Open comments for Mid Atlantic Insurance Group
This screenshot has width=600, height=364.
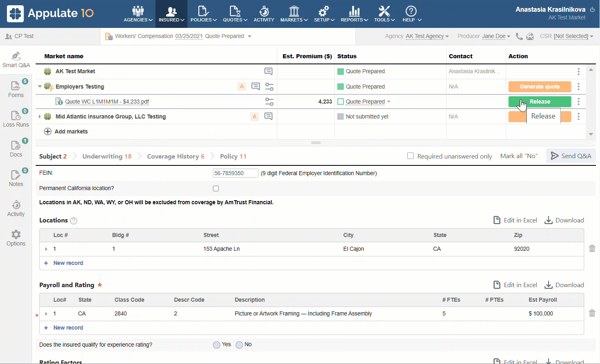tap(268, 116)
